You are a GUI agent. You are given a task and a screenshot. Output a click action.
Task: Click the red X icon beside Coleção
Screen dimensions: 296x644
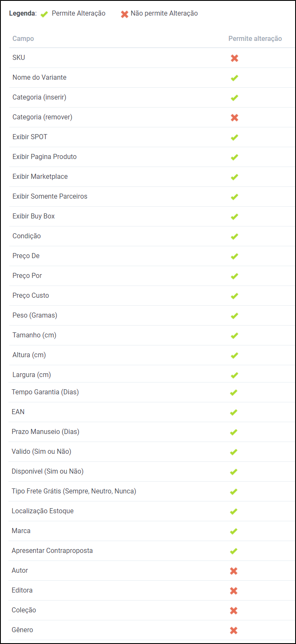234,611
